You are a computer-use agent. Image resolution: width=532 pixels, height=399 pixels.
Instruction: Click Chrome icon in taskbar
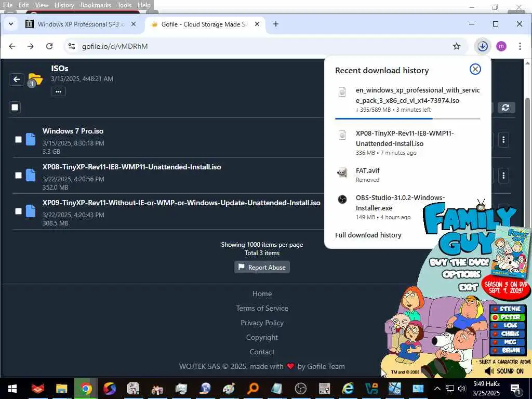(86, 389)
